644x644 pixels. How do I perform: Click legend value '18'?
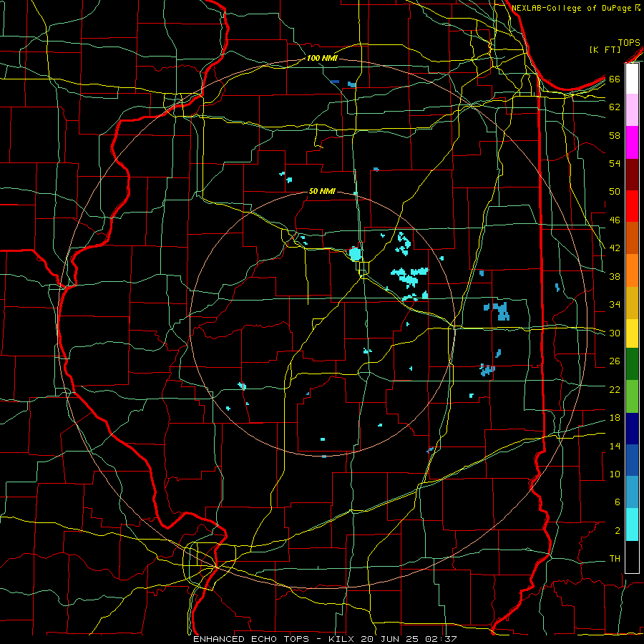coord(615,418)
